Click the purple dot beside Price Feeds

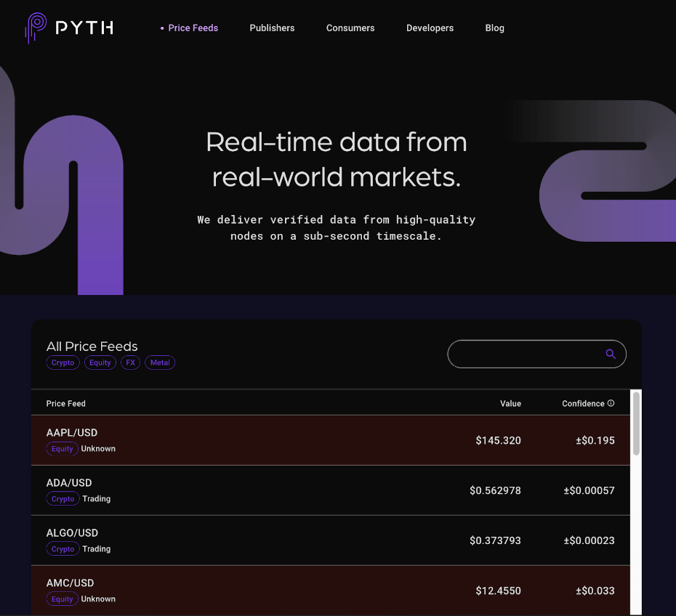(161, 28)
